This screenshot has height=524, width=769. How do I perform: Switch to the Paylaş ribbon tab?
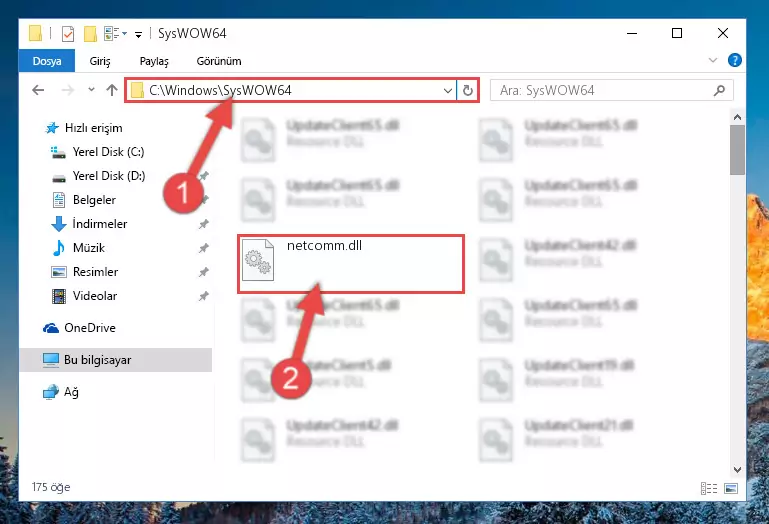154,61
